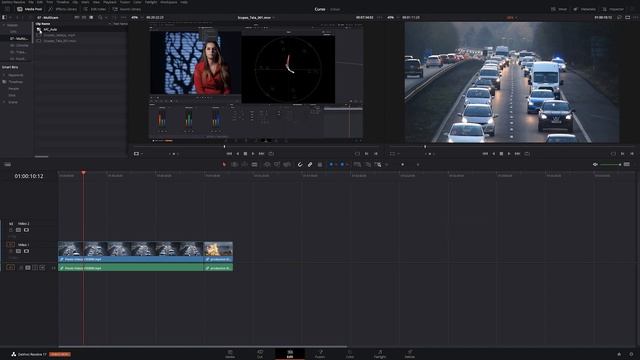Screen dimensions: 640x360
Task: Toggle loop in the source viewer
Action: pos(271,154)
